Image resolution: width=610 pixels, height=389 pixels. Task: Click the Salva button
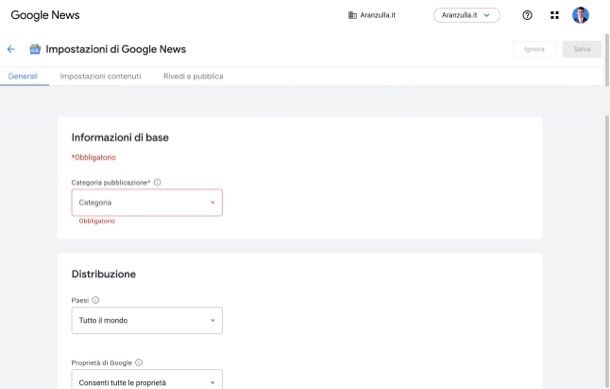pos(582,49)
